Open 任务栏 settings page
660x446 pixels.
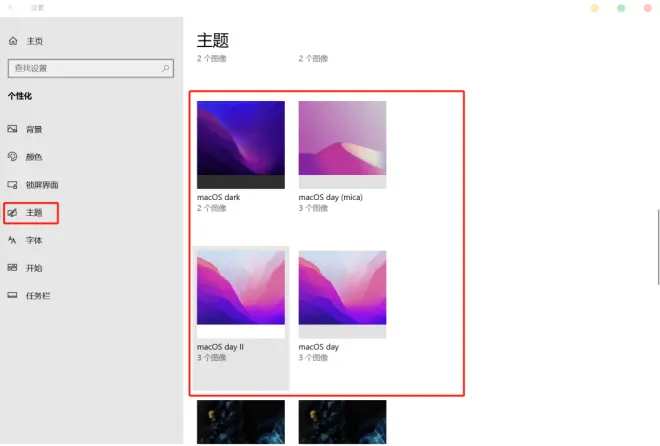tap(38, 296)
